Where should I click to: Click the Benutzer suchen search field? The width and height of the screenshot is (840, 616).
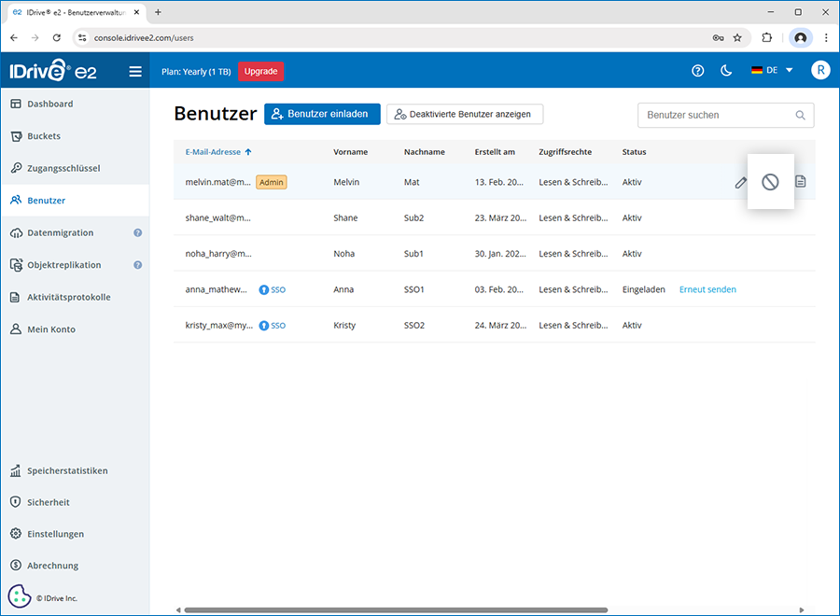(719, 115)
